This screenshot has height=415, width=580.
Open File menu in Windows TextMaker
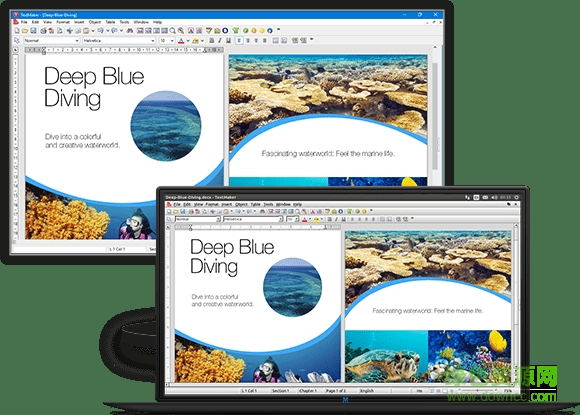point(24,22)
